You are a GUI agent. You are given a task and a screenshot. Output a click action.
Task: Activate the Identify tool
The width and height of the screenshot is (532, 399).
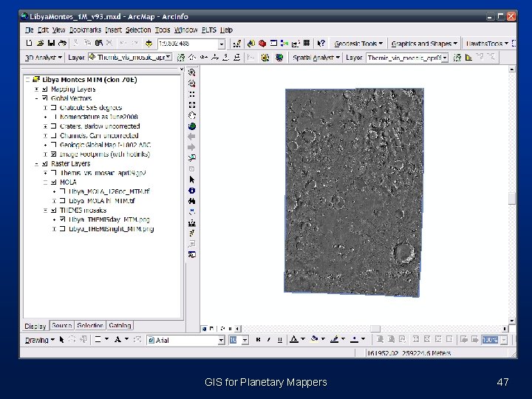(191, 191)
